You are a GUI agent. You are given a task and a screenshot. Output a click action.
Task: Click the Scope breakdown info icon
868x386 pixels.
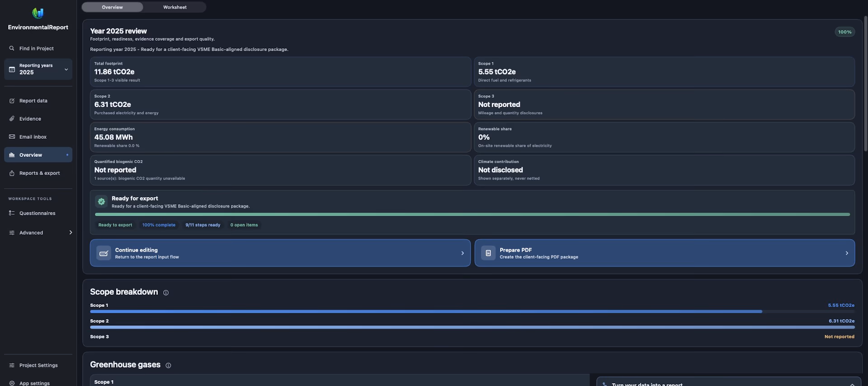166,293
